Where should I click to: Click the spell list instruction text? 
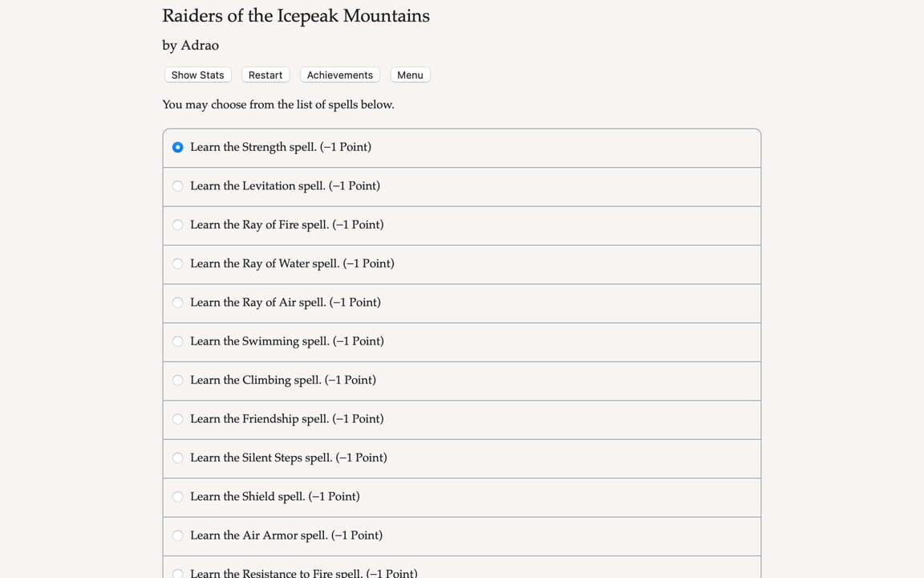(278, 104)
